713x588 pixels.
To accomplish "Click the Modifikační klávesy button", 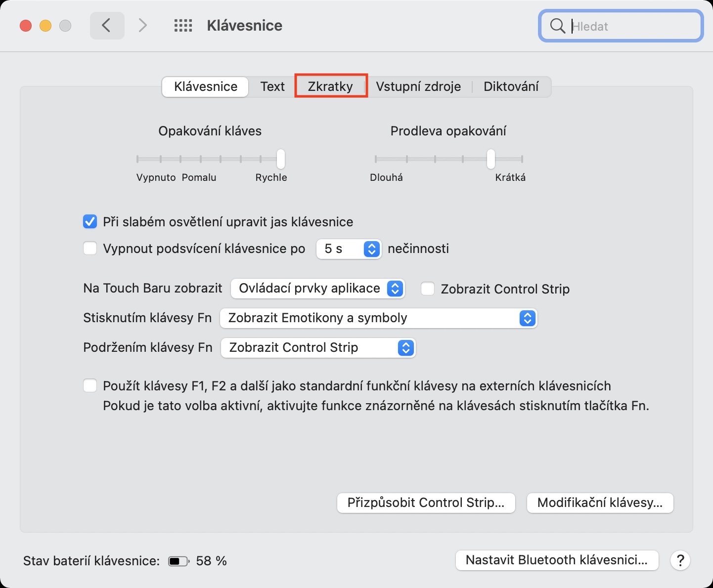I will point(600,503).
